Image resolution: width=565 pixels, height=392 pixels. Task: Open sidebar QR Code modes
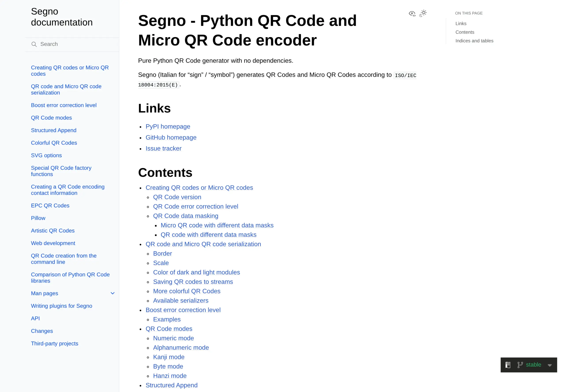point(51,118)
